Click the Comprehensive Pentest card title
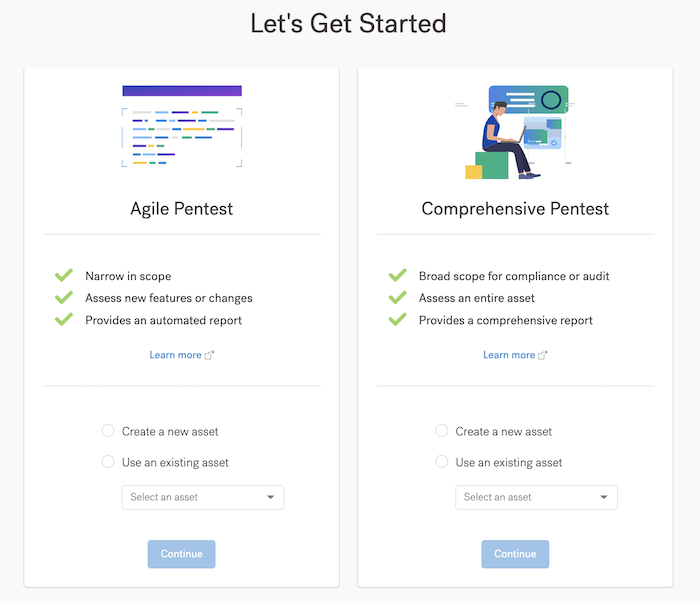700x603 pixels. coord(515,209)
